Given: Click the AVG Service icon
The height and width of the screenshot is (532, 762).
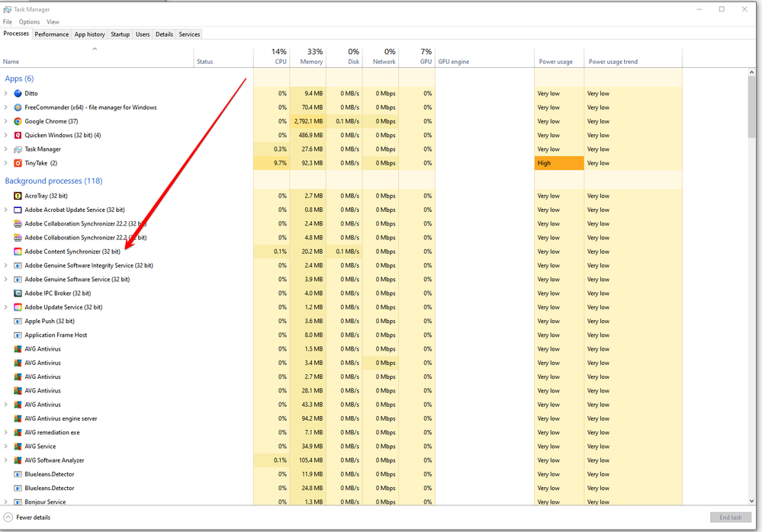Looking at the screenshot, I should coord(18,447).
